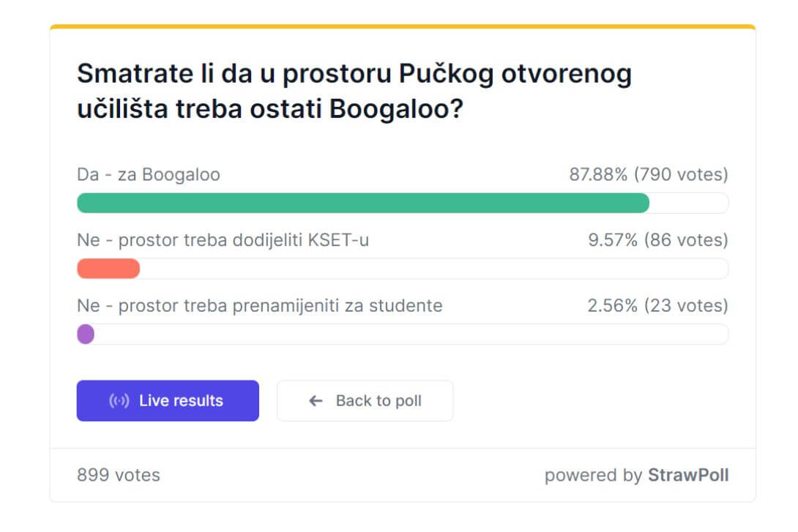Click the green Da - za Boogaloo bar

[x=363, y=203]
